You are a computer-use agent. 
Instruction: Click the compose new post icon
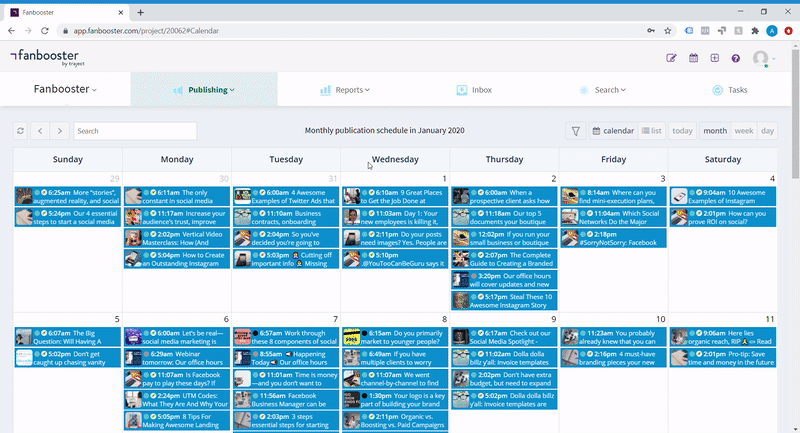tap(672, 58)
